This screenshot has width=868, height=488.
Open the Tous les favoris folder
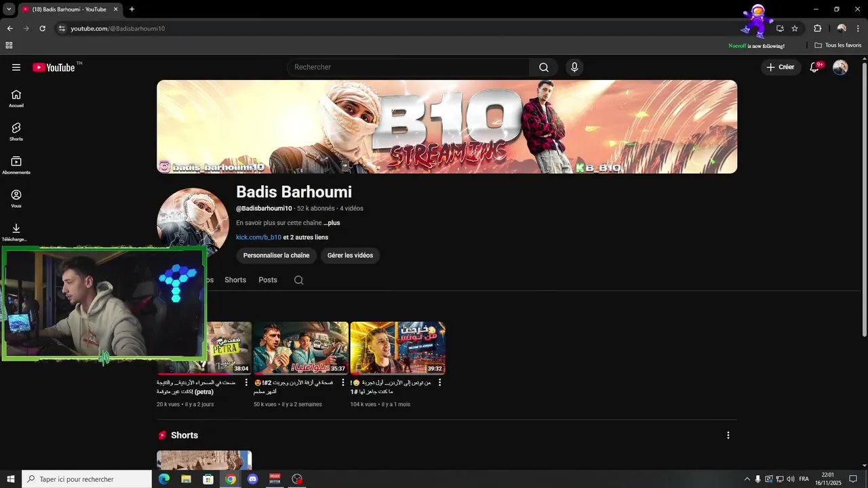(838, 45)
